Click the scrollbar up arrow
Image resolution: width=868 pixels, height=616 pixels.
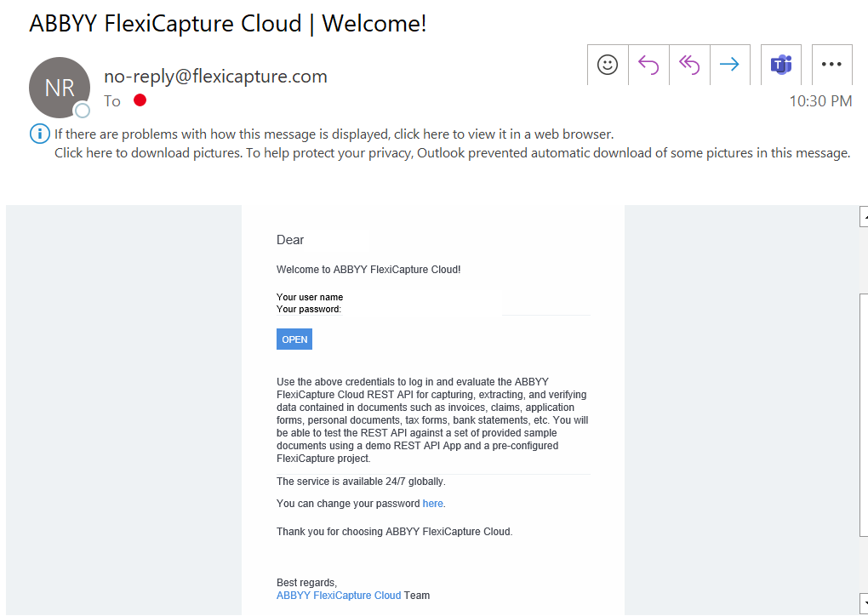pos(864,216)
